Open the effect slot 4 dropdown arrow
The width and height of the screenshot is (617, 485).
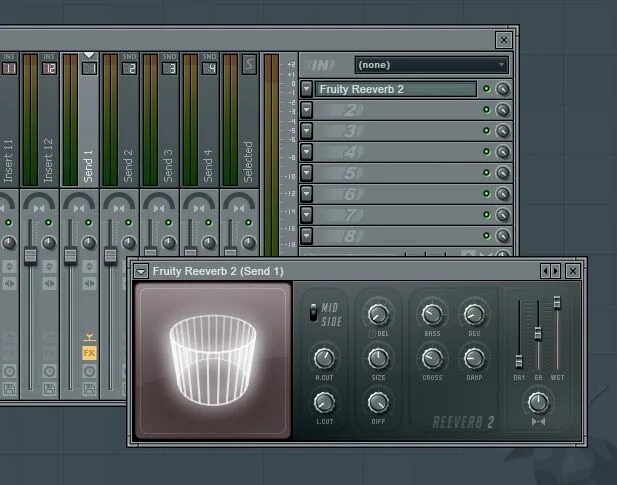(x=307, y=152)
